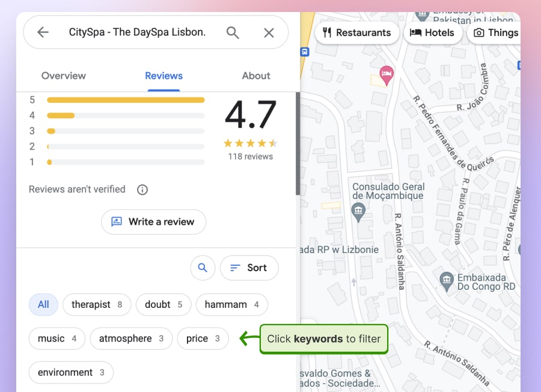Image resolution: width=541 pixels, height=392 pixels.
Task: Click the Embaixada Do Congo RD label
Action: pos(486,282)
